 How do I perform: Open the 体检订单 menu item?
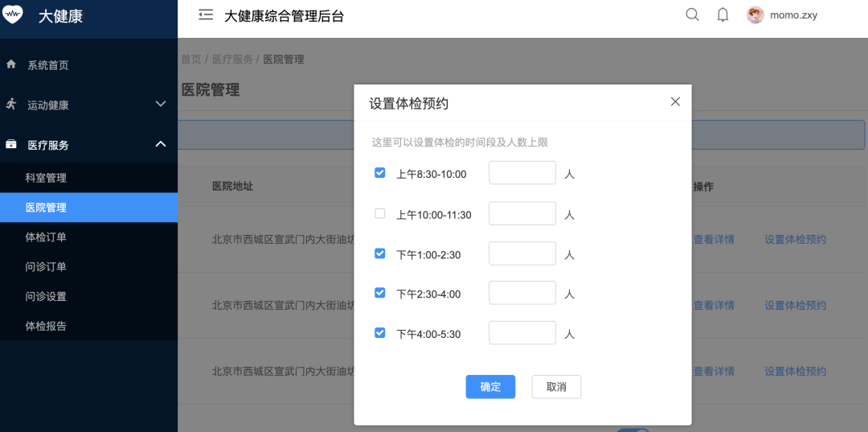[x=46, y=237]
